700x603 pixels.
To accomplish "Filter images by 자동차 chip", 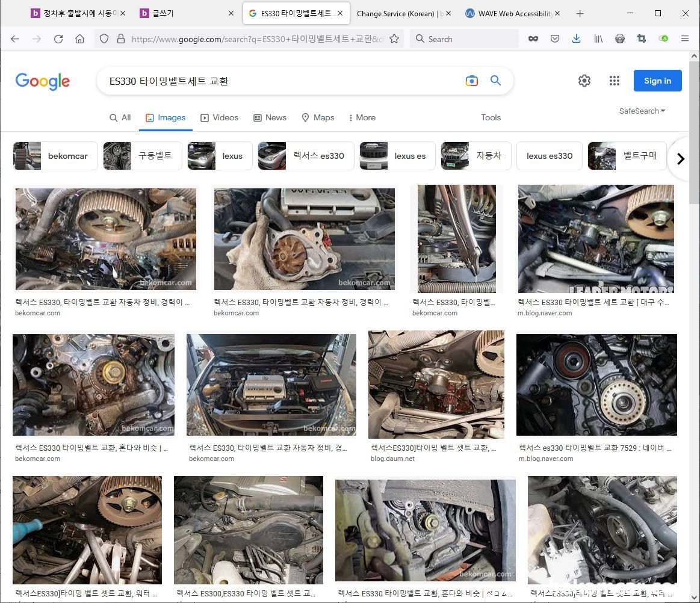I will pyautogui.click(x=476, y=156).
